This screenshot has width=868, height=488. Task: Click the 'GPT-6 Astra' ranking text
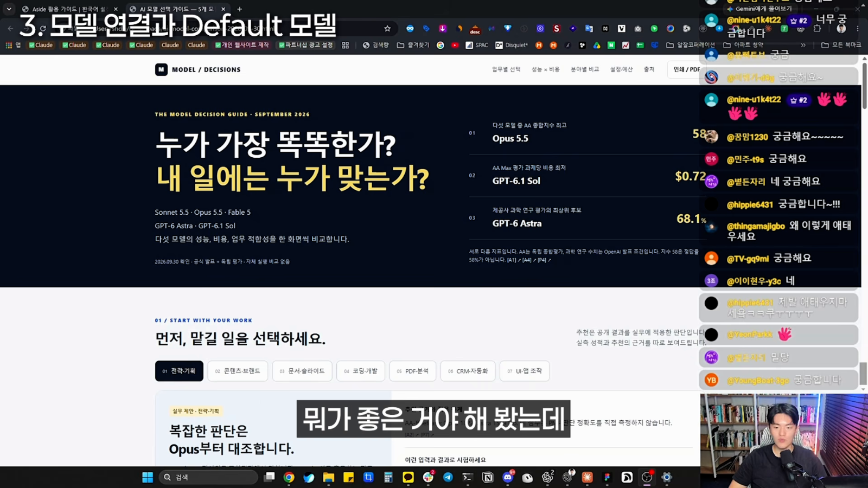pos(517,223)
